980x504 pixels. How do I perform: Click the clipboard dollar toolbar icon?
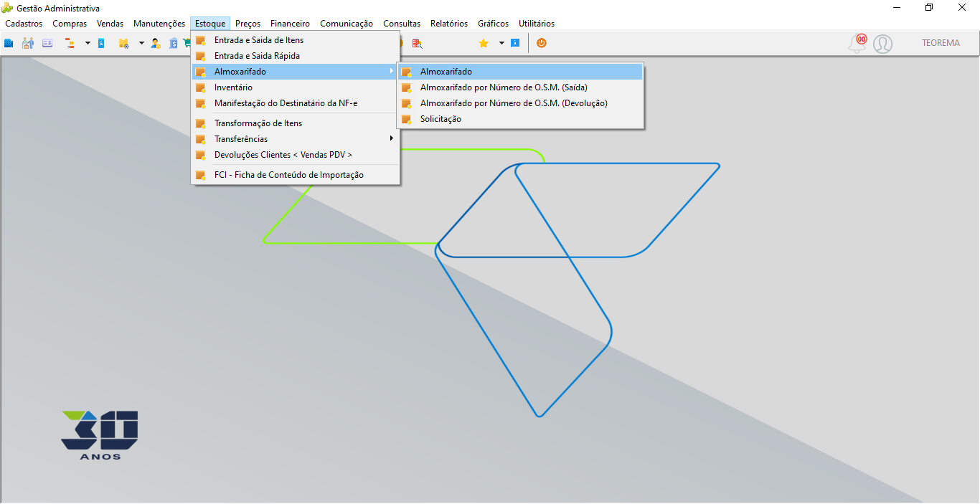coord(174,43)
